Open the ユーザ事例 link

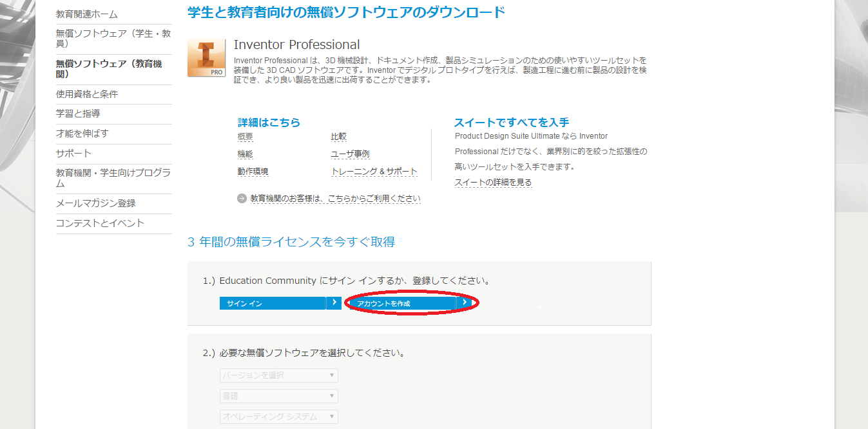click(x=351, y=154)
